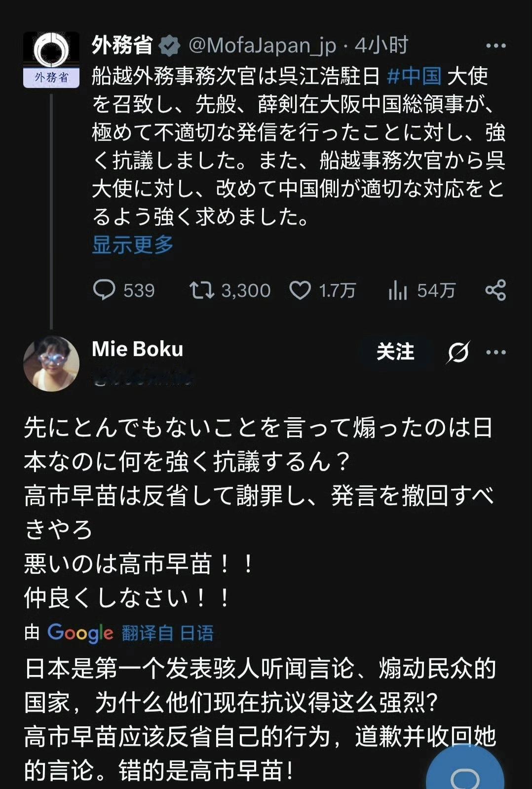This screenshot has width=532, height=789.
Task: Open three-dot menu on 外務省 tweet
Action: (x=495, y=46)
